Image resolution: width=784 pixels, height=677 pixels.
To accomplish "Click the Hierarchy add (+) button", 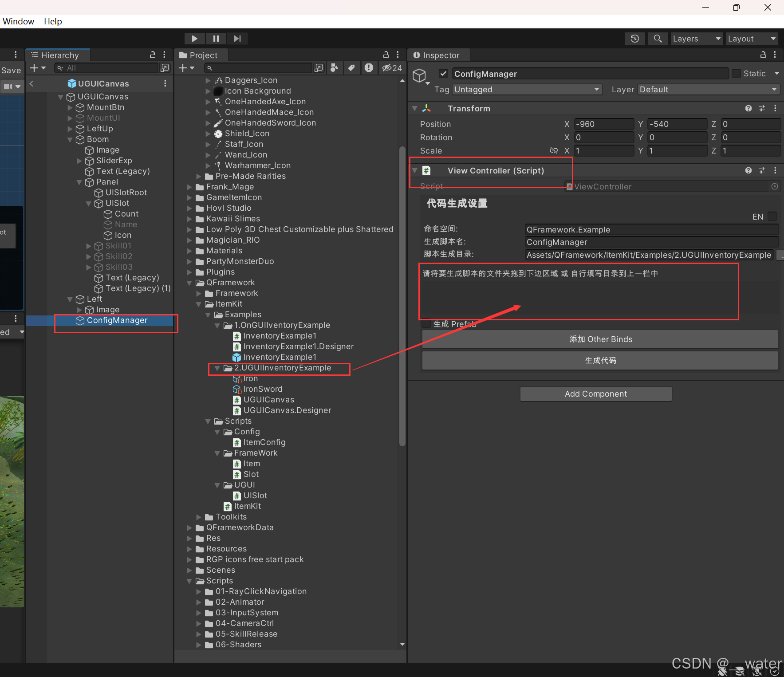I will pos(38,68).
